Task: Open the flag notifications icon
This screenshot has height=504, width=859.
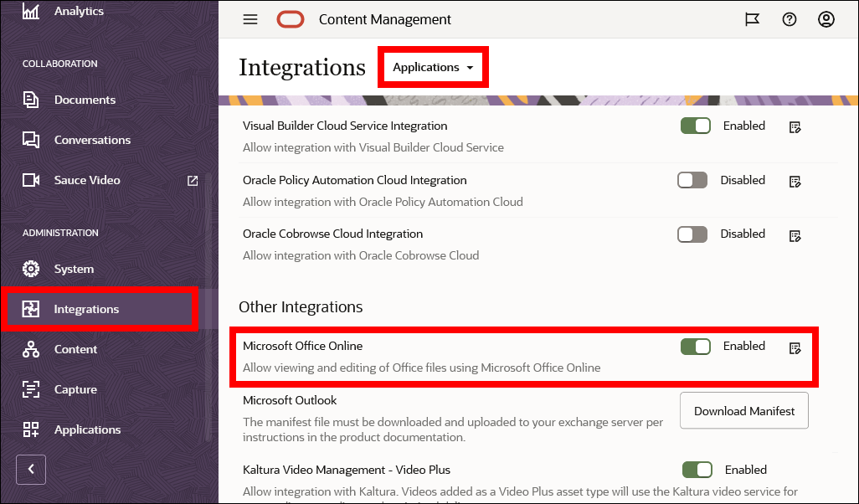Action: coord(752,20)
